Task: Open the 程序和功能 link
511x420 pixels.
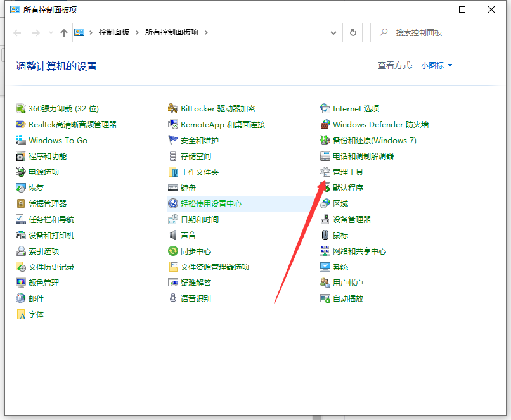Action: 48,156
